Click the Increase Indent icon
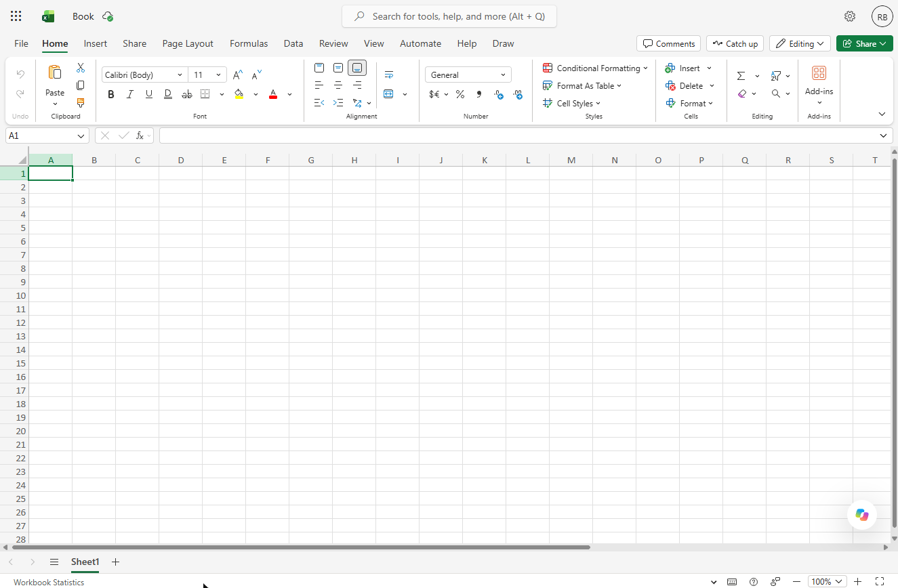Image resolution: width=898 pixels, height=588 pixels. [x=338, y=103]
